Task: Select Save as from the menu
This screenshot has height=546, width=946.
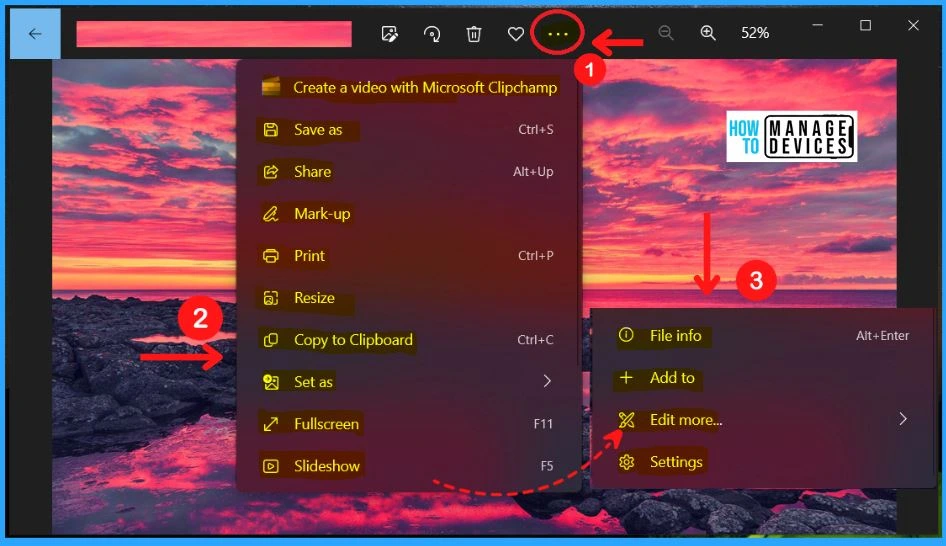Action: tap(409, 130)
